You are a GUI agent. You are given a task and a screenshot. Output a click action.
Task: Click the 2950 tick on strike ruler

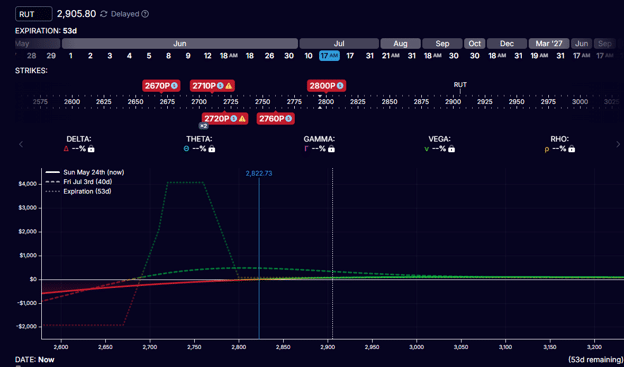(517, 102)
